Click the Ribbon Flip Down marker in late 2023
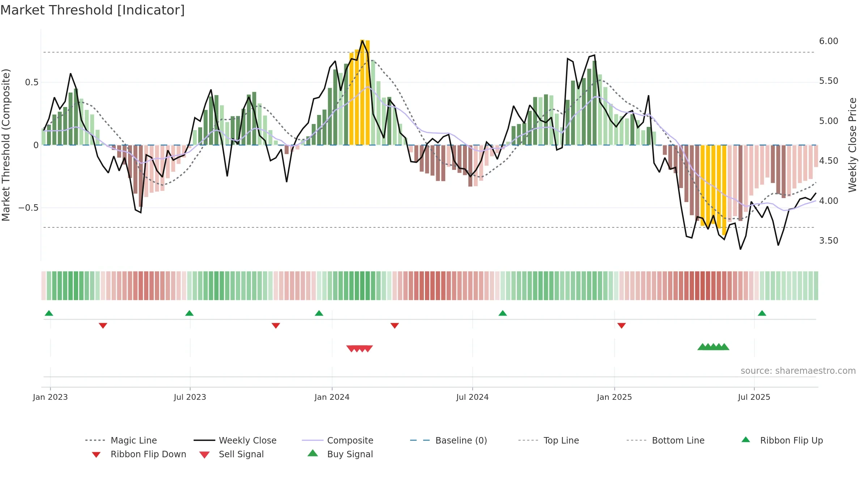 276,326
